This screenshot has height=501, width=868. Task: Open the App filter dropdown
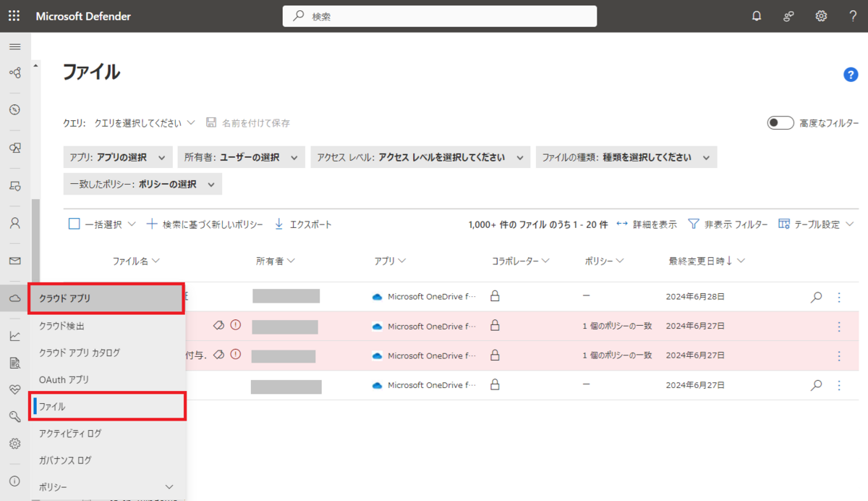[x=118, y=157]
